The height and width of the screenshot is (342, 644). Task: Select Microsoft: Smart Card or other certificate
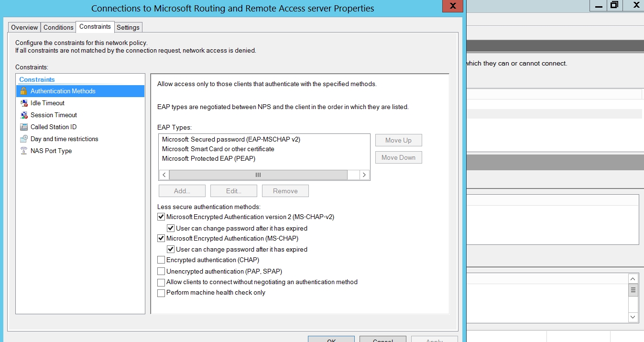click(218, 149)
